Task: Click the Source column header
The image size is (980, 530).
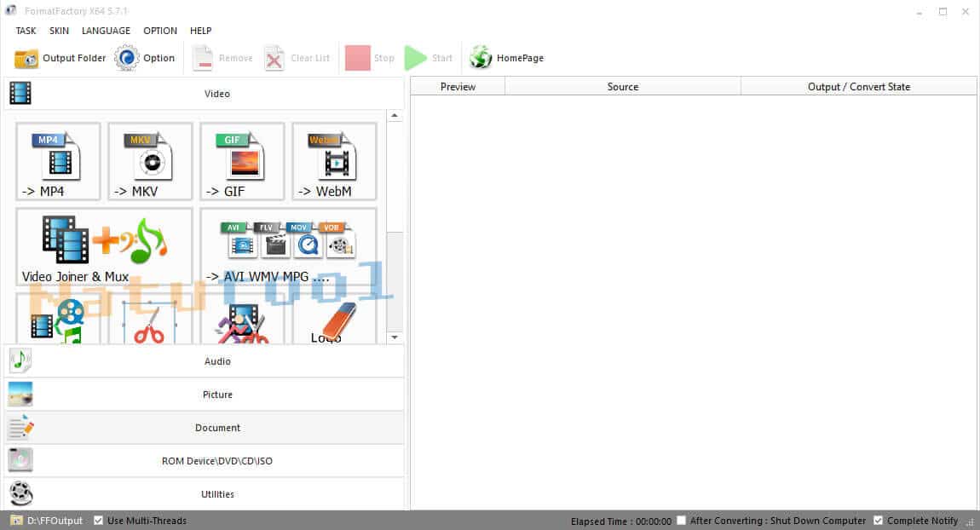Action: pos(622,87)
